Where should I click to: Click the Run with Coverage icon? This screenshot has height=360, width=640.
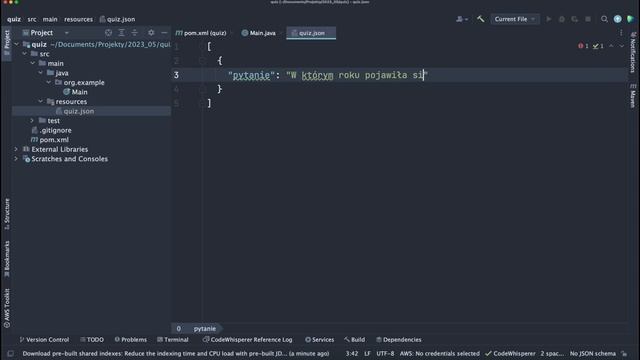[575, 19]
